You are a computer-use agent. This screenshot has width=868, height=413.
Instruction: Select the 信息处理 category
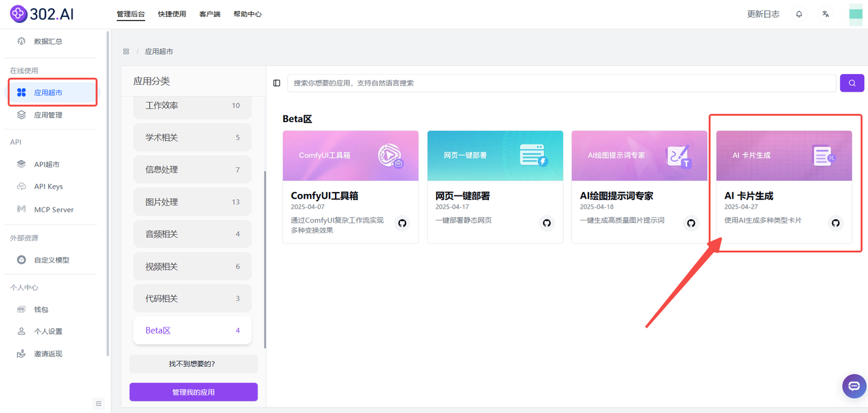[x=193, y=170]
